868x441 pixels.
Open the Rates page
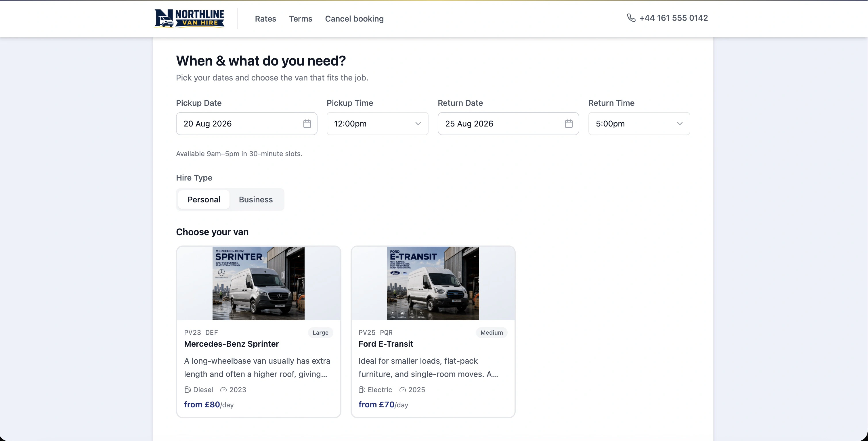[x=265, y=19]
